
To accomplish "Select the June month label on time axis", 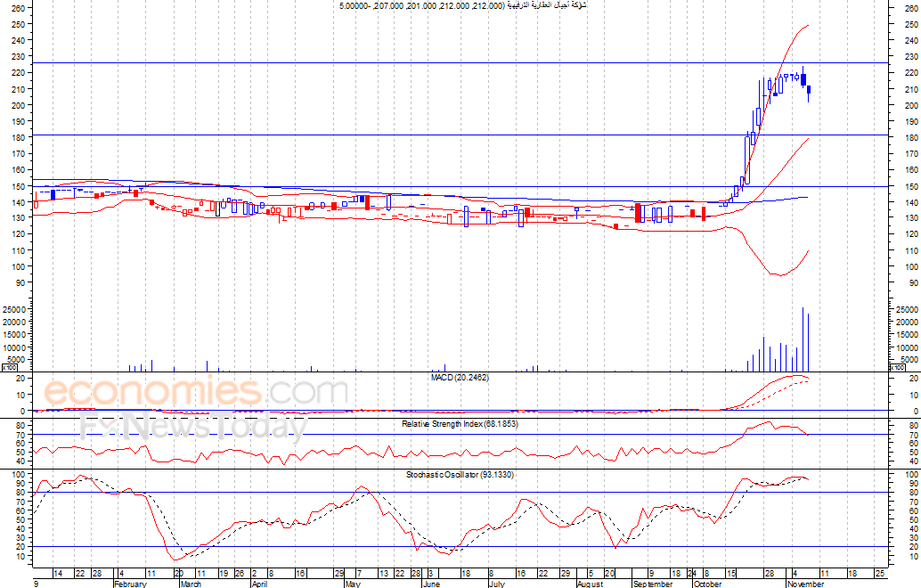I will coord(431,584).
